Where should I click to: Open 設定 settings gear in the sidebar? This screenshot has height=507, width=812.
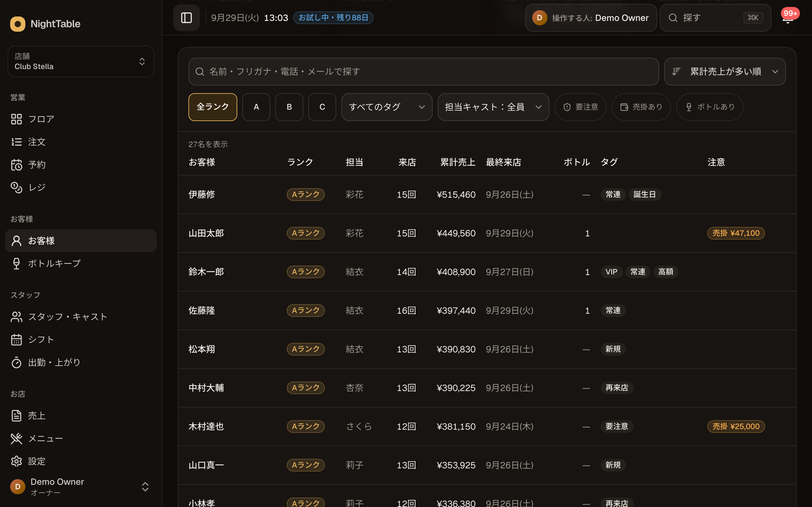point(16,461)
